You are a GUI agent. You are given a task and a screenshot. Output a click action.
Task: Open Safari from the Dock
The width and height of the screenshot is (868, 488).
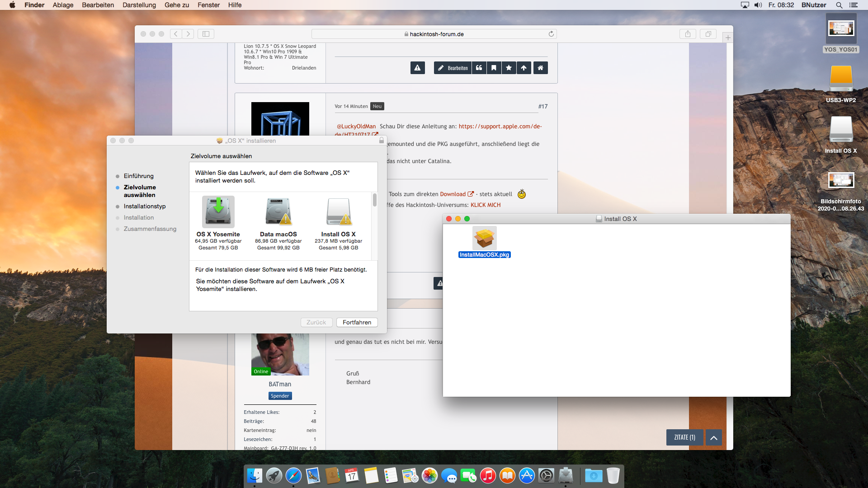point(293,475)
